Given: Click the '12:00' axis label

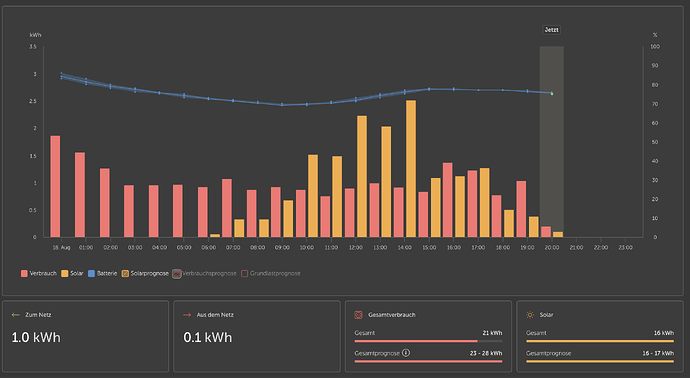Looking at the screenshot, I should tap(356, 248).
